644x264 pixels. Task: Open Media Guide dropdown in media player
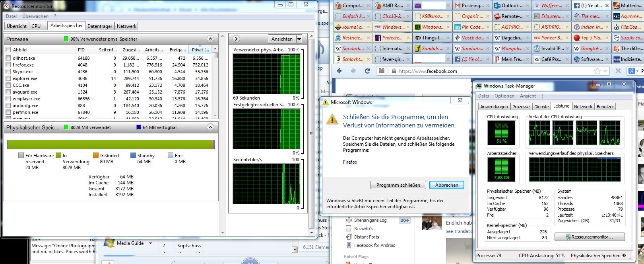pyautogui.click(x=150, y=243)
